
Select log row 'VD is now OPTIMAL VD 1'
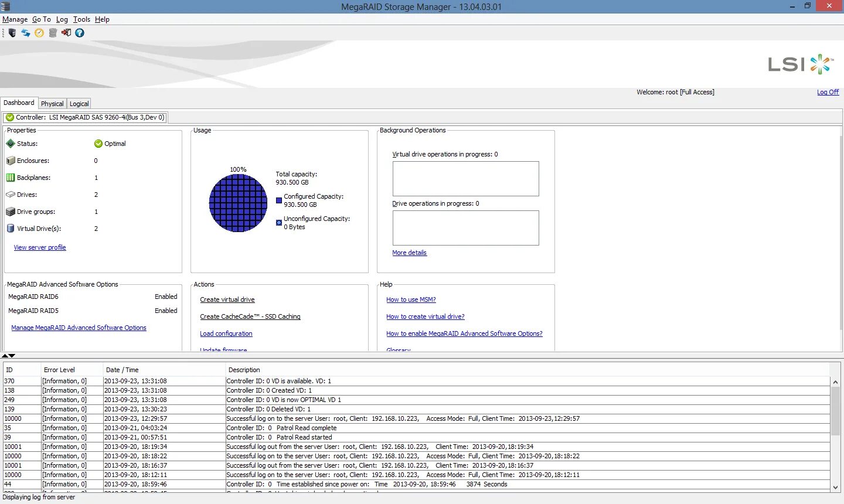point(417,400)
